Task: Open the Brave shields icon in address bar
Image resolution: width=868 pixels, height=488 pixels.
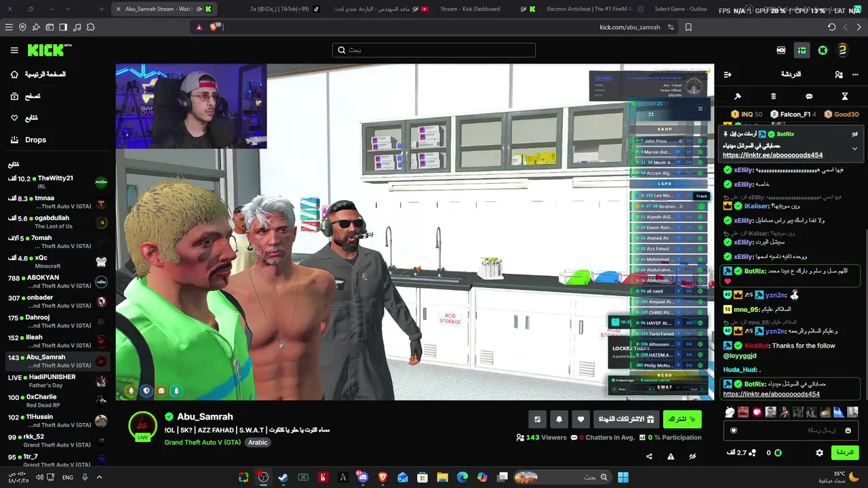Action: click(x=215, y=27)
